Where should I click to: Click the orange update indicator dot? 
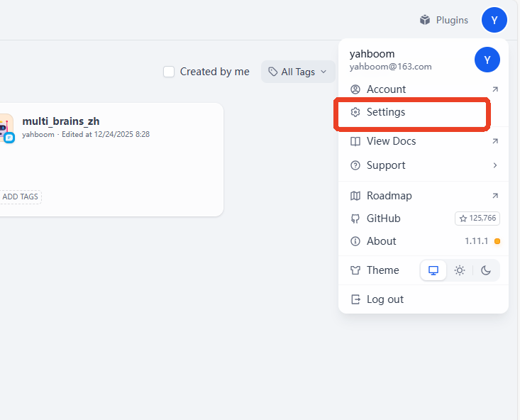point(497,241)
